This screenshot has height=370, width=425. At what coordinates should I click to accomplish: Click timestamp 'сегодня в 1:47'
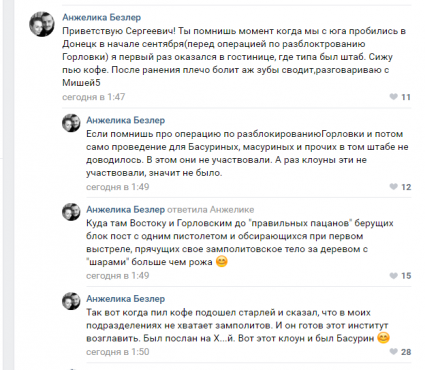[x=94, y=97]
